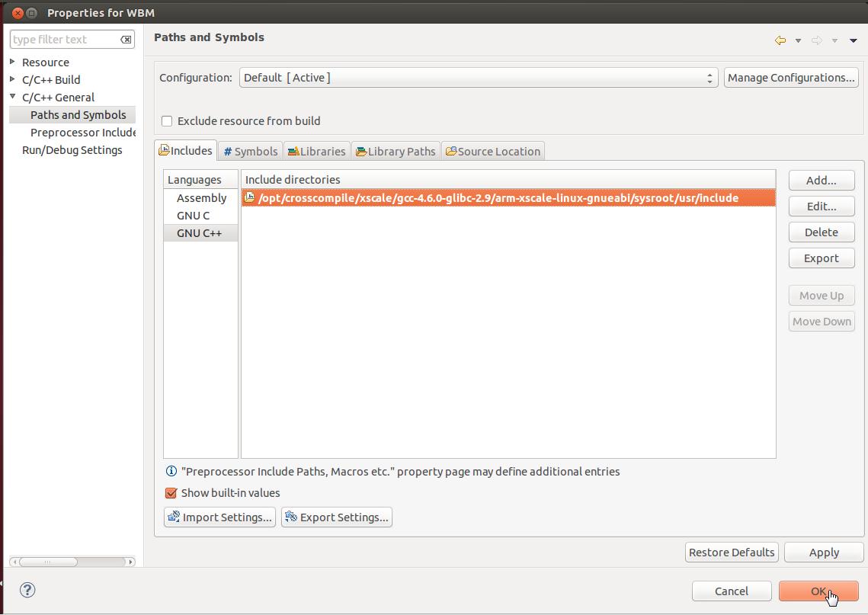Click the help question mark icon
The image size is (868, 615).
27,590
